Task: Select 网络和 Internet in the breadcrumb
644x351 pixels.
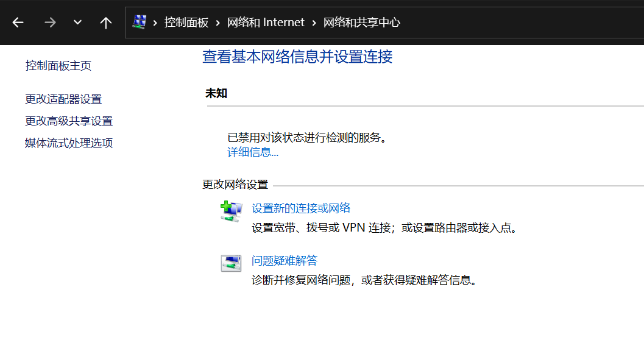Action: (x=266, y=22)
